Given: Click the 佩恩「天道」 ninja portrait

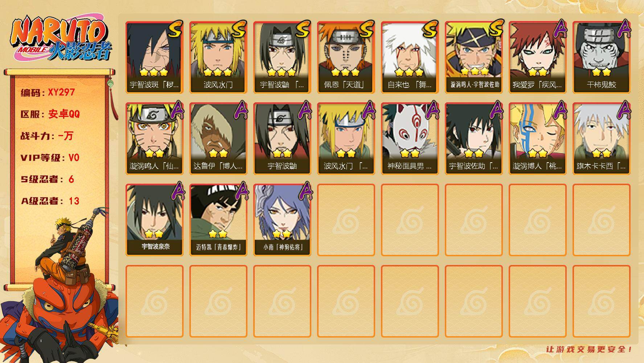Looking at the screenshot, I should click(346, 57).
